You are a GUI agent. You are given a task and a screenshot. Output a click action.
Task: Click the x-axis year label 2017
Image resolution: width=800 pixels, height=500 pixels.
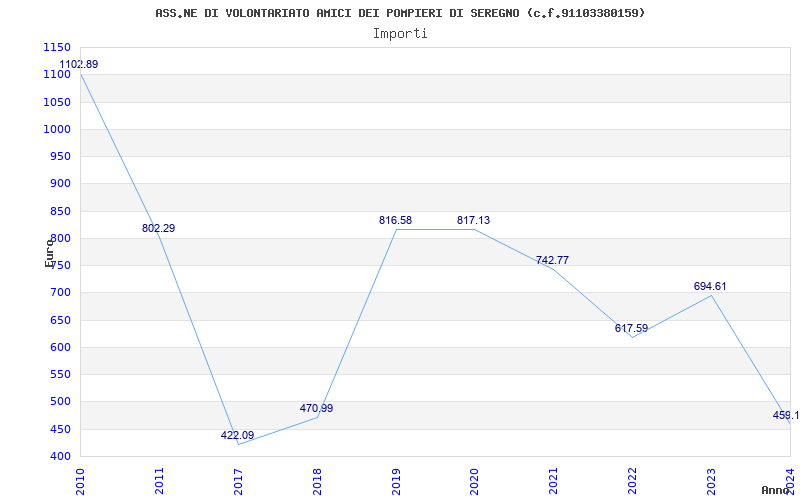coord(238,481)
